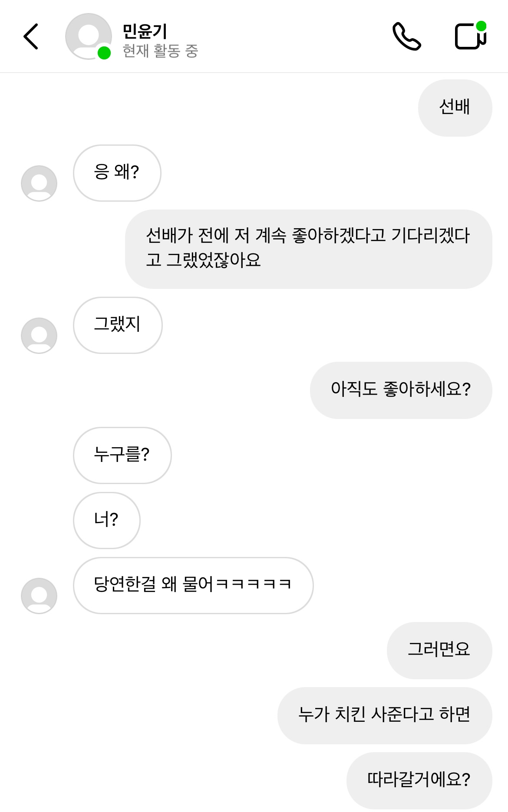Start a video call with the camera icon
This screenshot has width=508, height=812.
470,36
